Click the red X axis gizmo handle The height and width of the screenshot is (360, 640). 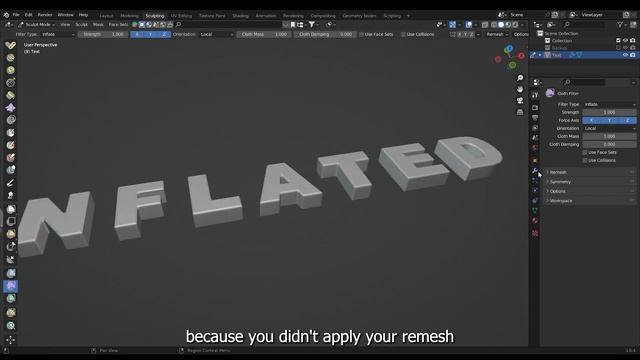[521, 56]
